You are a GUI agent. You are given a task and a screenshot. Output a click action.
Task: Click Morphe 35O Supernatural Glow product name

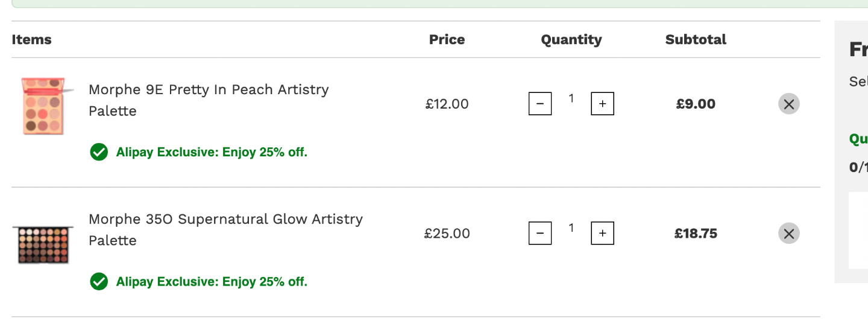(225, 229)
